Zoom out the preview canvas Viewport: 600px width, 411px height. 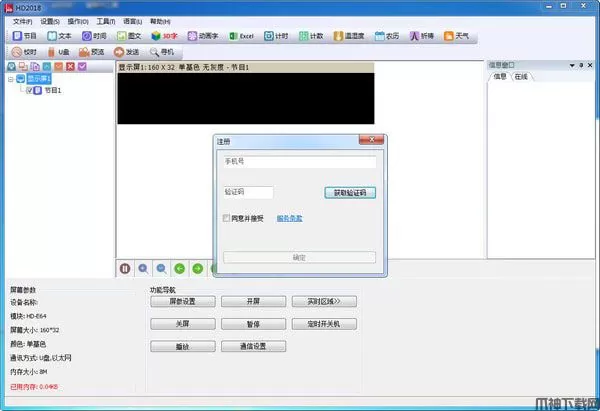[x=161, y=269]
